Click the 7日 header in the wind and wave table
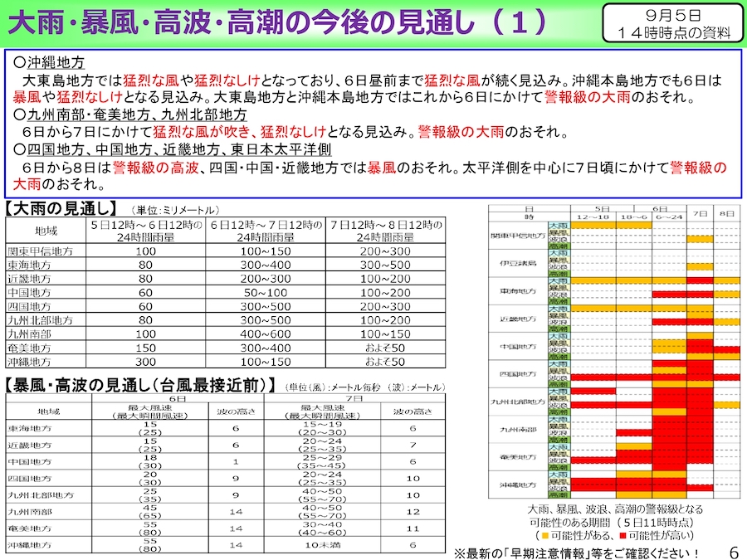Viewport: 747px width, 560px height. [354, 398]
